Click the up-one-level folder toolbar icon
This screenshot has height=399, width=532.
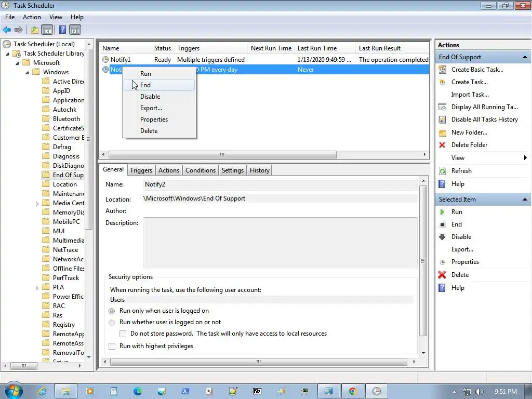(x=34, y=30)
